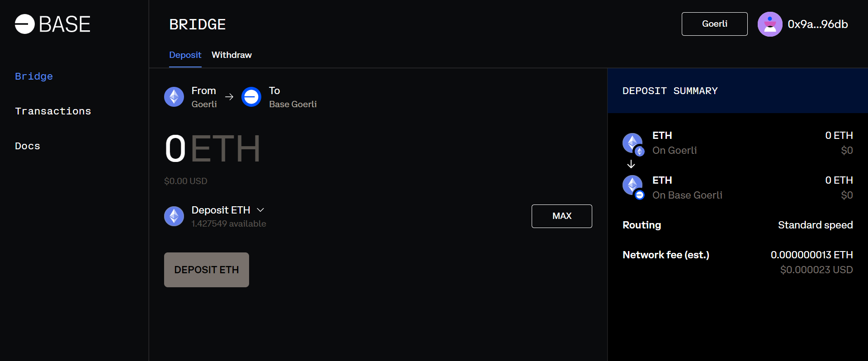
Task: Click the wallet avatar icon
Action: pos(770,24)
